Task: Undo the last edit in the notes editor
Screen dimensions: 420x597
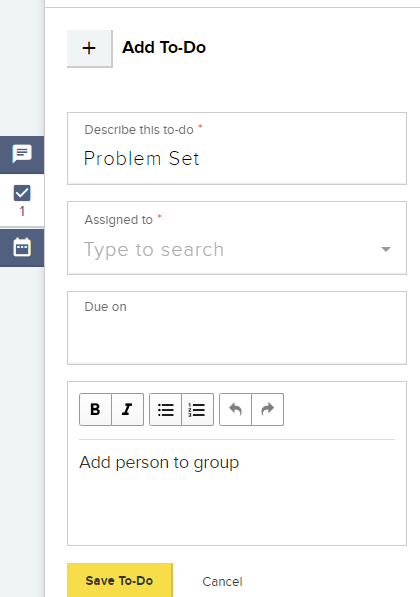Action: tap(236, 409)
